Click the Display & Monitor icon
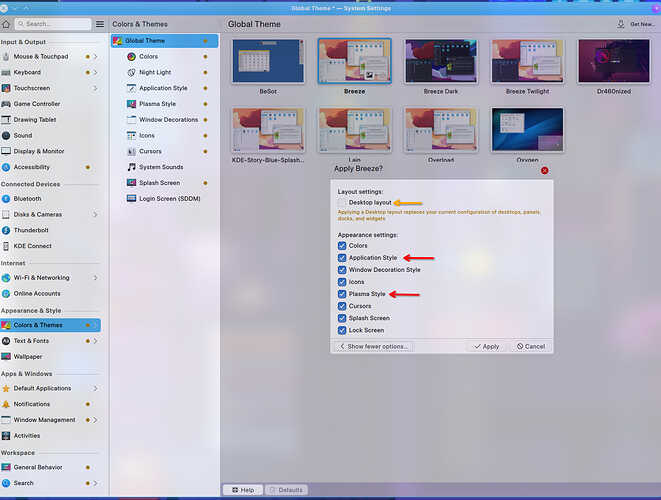 [6, 151]
